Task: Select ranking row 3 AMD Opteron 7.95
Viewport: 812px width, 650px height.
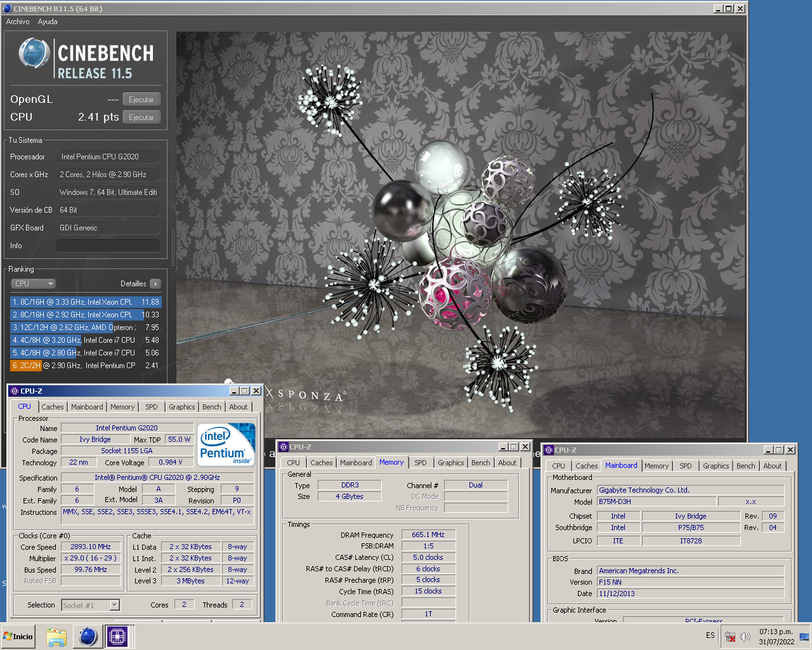Action: click(x=86, y=328)
